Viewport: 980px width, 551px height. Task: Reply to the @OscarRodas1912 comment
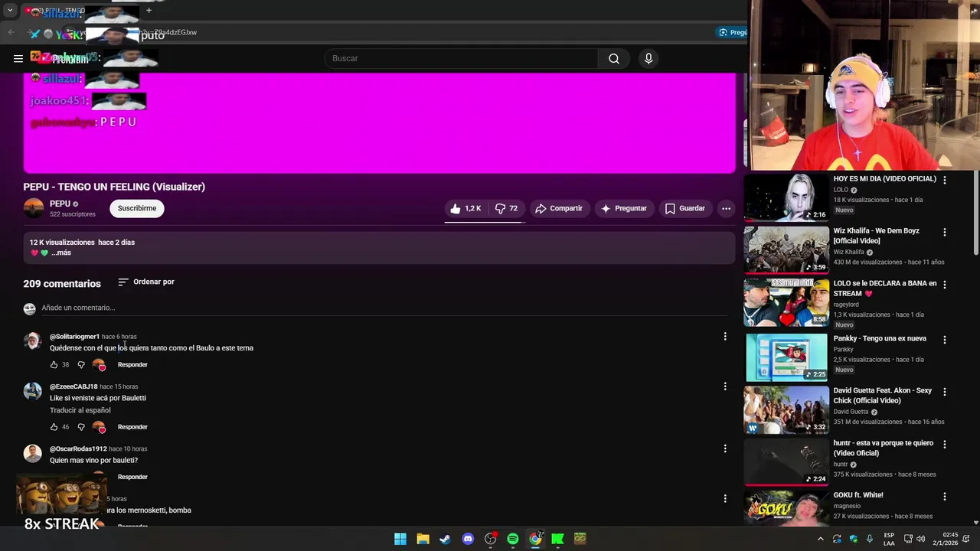[132, 477]
